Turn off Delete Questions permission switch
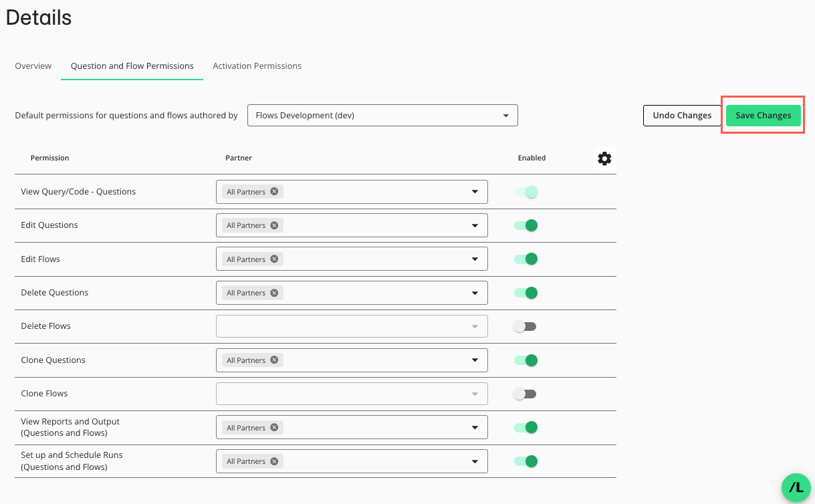Image resolution: width=815 pixels, height=504 pixels. [526, 293]
